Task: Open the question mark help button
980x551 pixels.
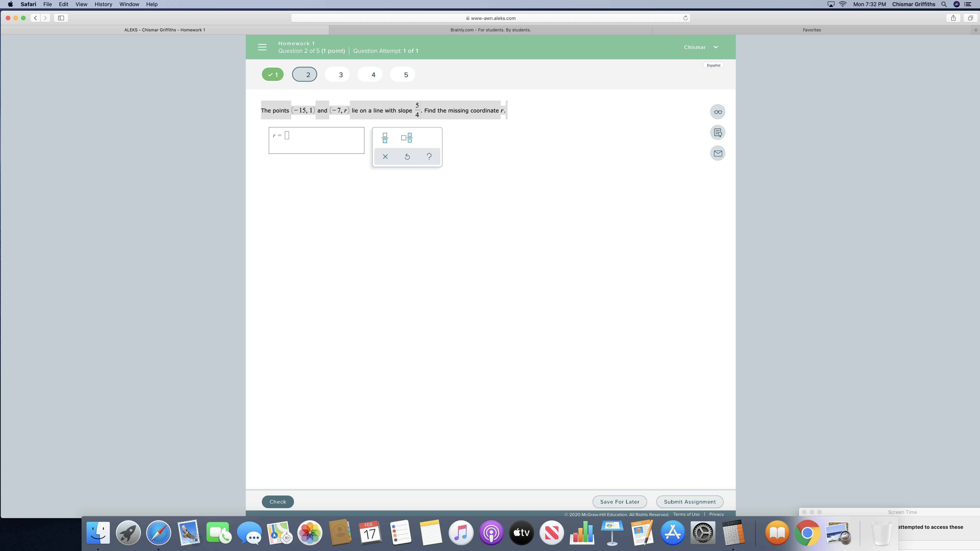Action: [x=429, y=157]
